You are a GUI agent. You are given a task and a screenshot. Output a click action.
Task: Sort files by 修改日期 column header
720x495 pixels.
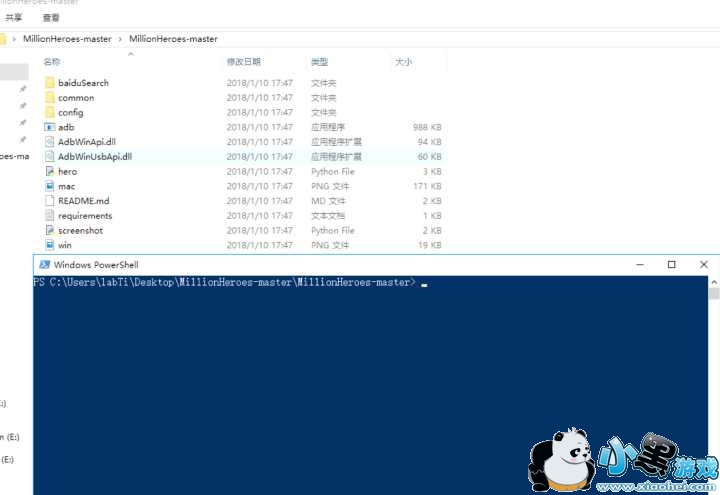[244, 62]
